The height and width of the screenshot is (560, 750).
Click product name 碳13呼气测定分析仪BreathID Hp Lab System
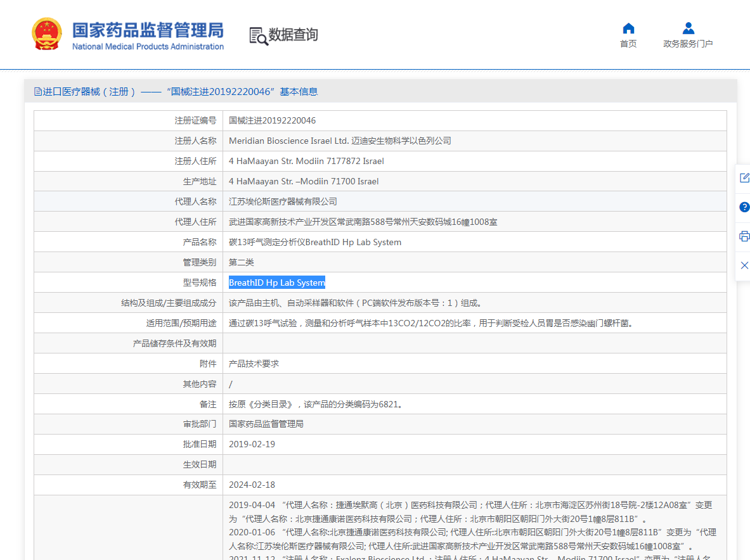(314, 242)
